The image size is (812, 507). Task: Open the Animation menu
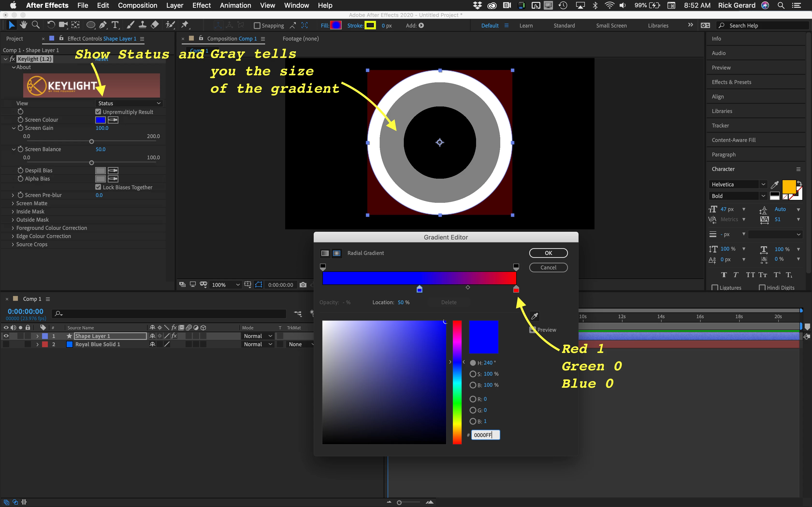(235, 5)
